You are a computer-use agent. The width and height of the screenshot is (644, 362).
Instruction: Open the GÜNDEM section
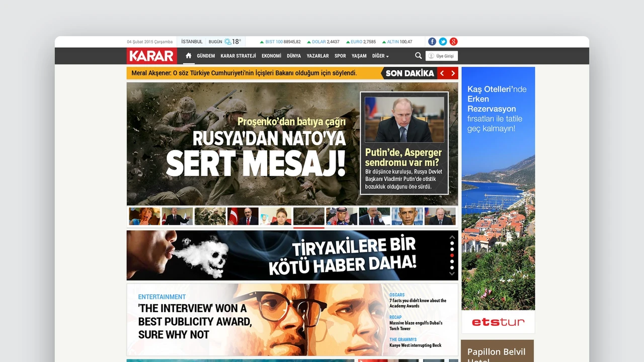pos(206,56)
